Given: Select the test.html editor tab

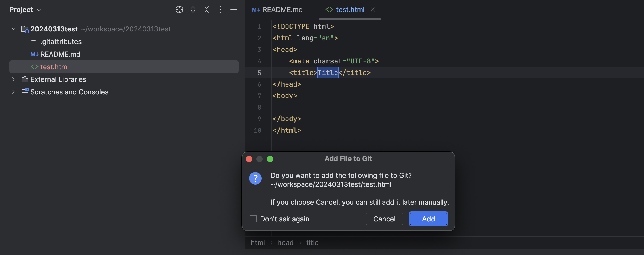Looking at the screenshot, I should [x=350, y=9].
